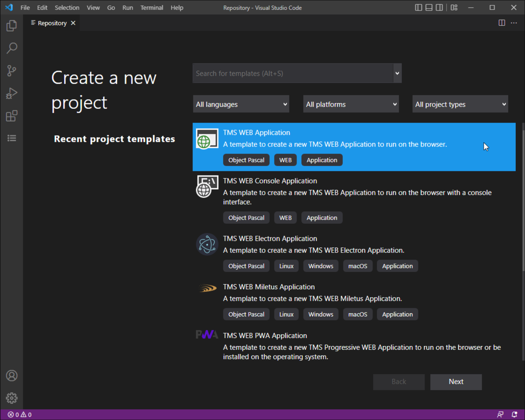Click the TMS WEB PWA Application icon

coord(207,335)
